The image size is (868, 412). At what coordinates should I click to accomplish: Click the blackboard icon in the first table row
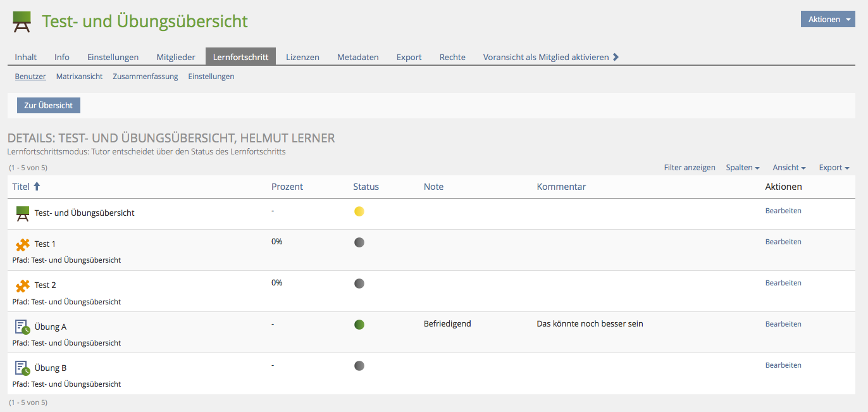[23, 214]
